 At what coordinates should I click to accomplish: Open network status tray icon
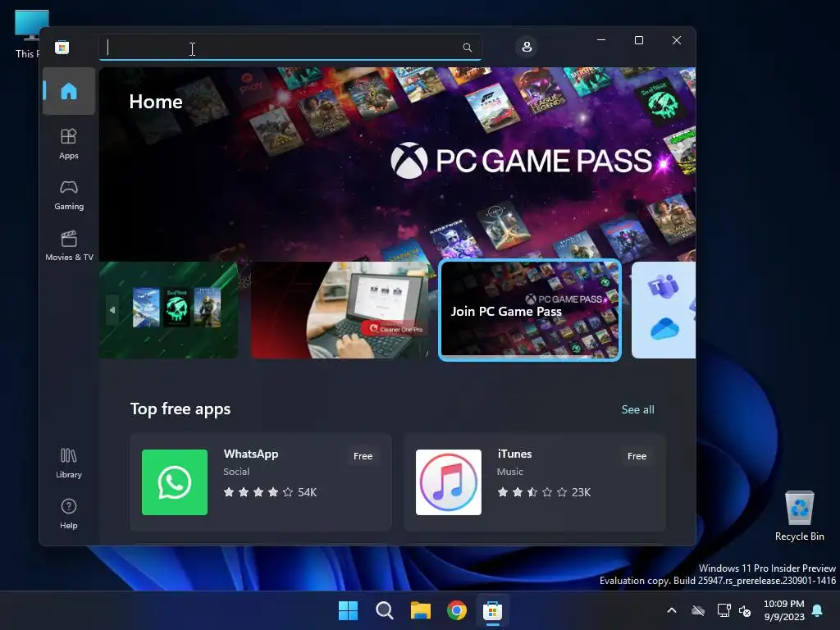tap(724, 610)
